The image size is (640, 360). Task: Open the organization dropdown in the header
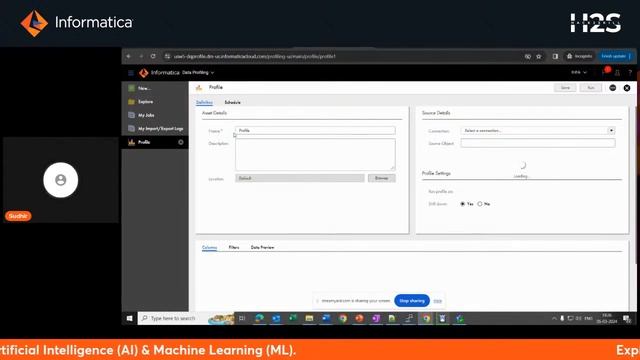pyautogui.click(x=579, y=72)
